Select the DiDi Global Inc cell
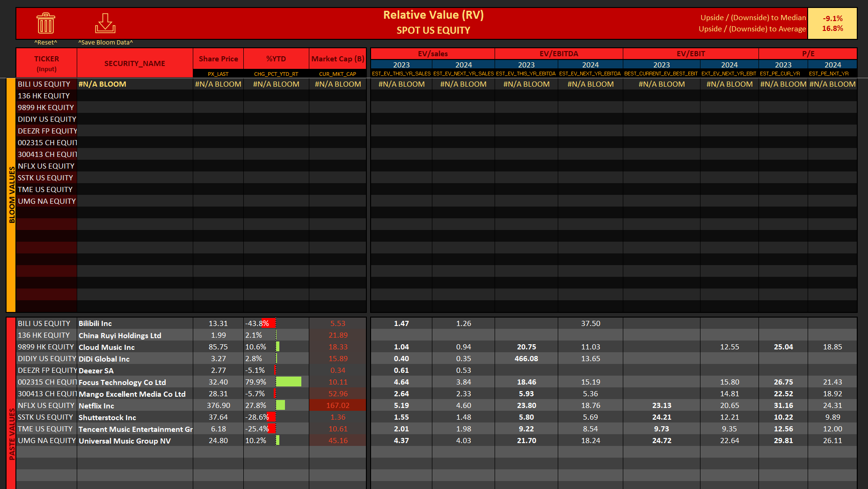 point(135,359)
